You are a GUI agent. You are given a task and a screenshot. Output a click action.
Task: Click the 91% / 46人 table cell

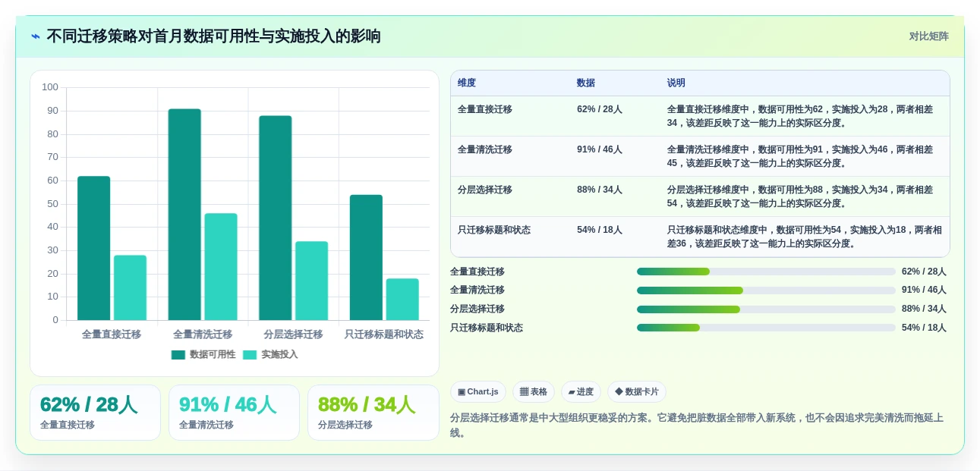(600, 149)
